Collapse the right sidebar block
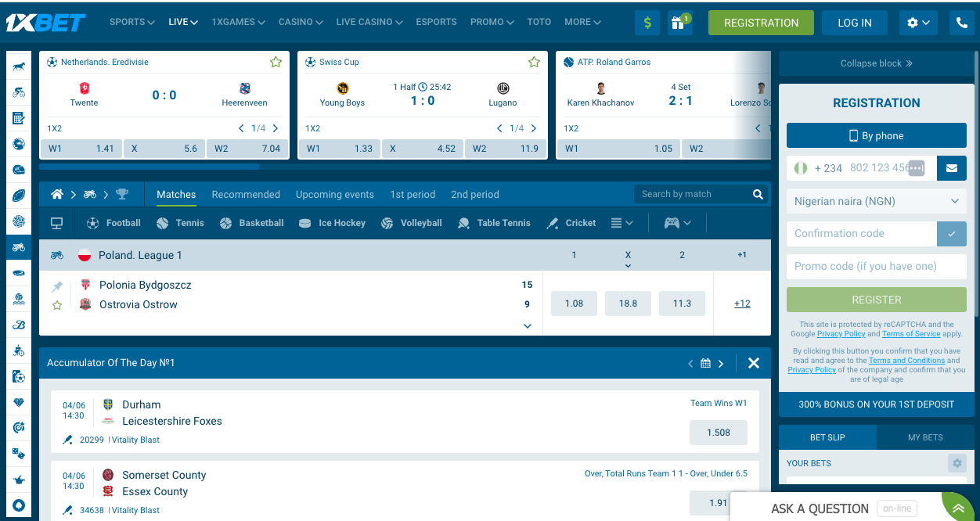 [x=877, y=63]
